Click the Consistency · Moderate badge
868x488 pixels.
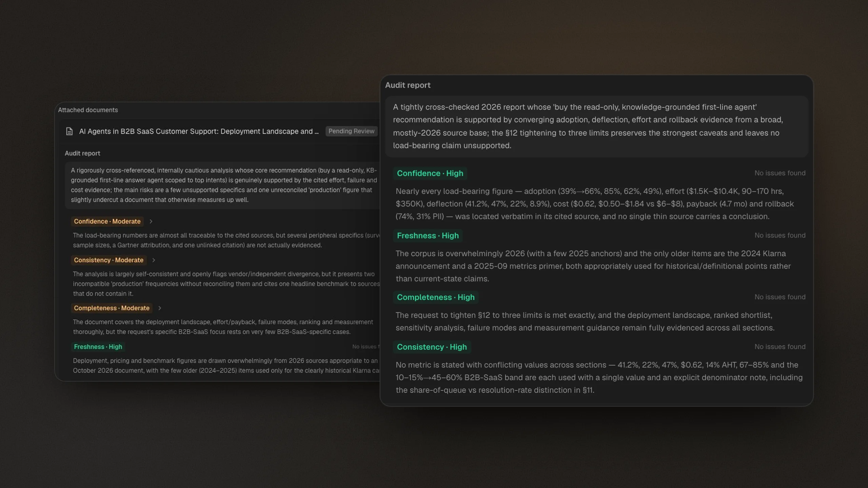click(x=108, y=260)
